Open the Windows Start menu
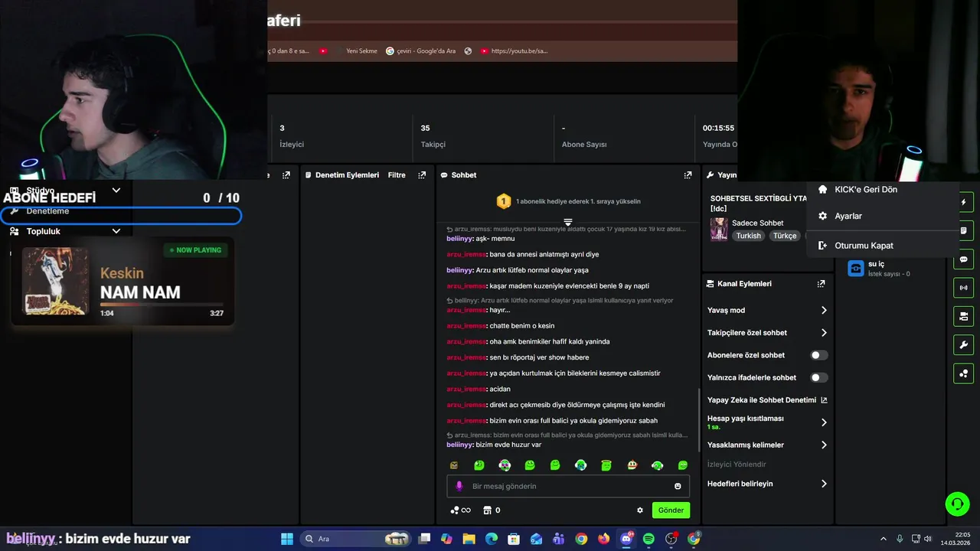 pos(287,539)
